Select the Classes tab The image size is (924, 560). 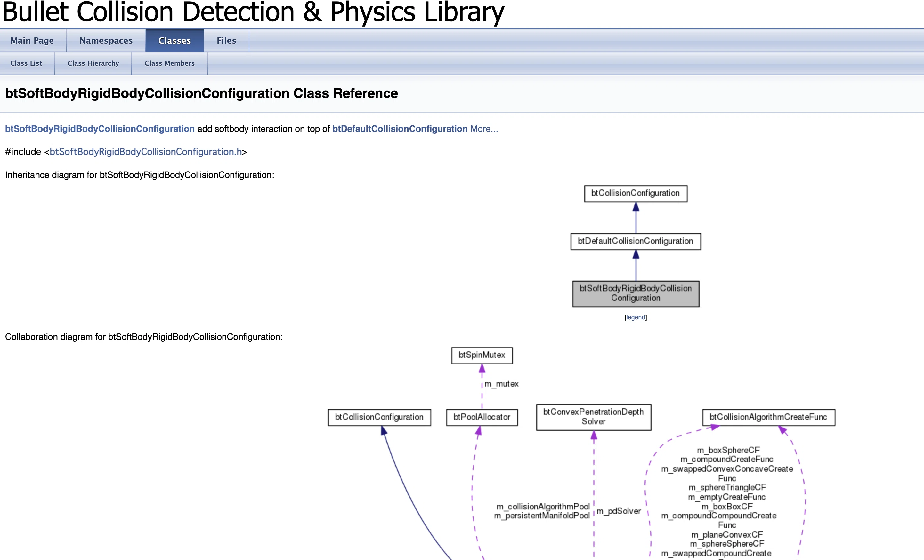pyautogui.click(x=175, y=41)
